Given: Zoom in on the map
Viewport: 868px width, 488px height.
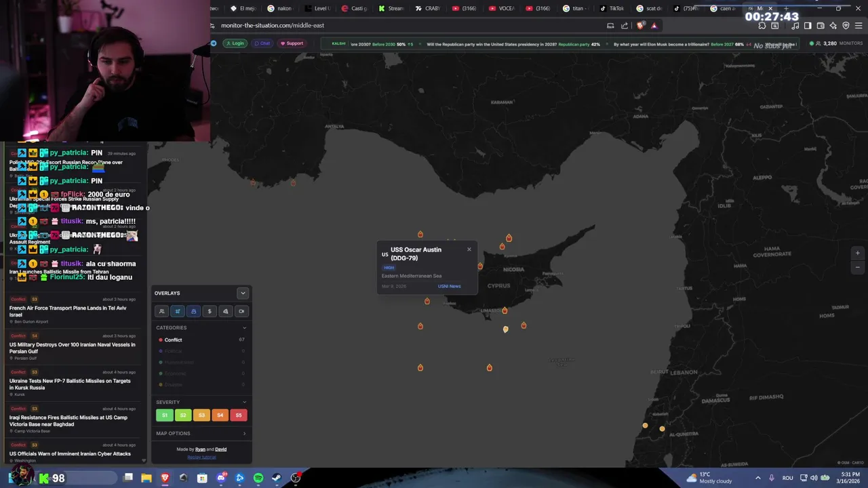Looking at the screenshot, I should [x=857, y=253].
